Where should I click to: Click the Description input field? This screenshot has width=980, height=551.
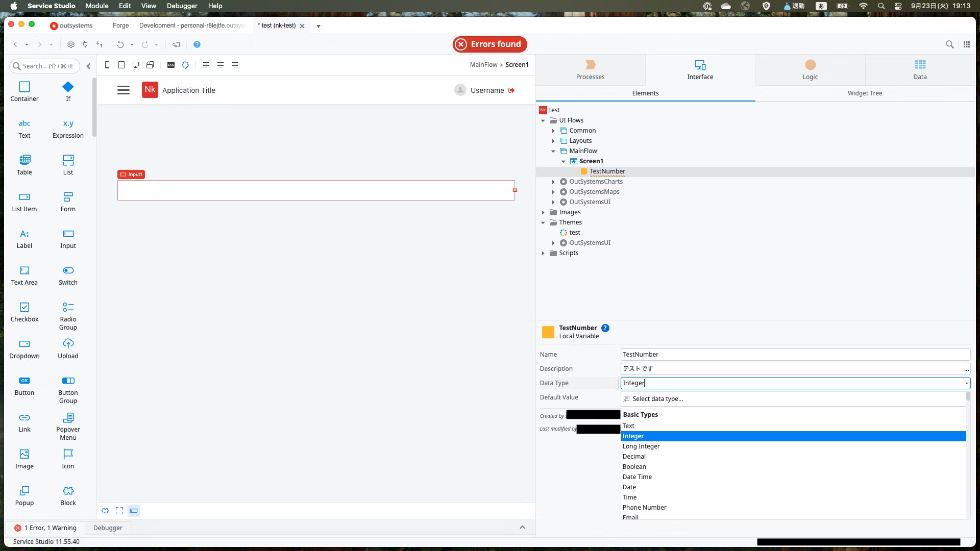click(x=791, y=369)
